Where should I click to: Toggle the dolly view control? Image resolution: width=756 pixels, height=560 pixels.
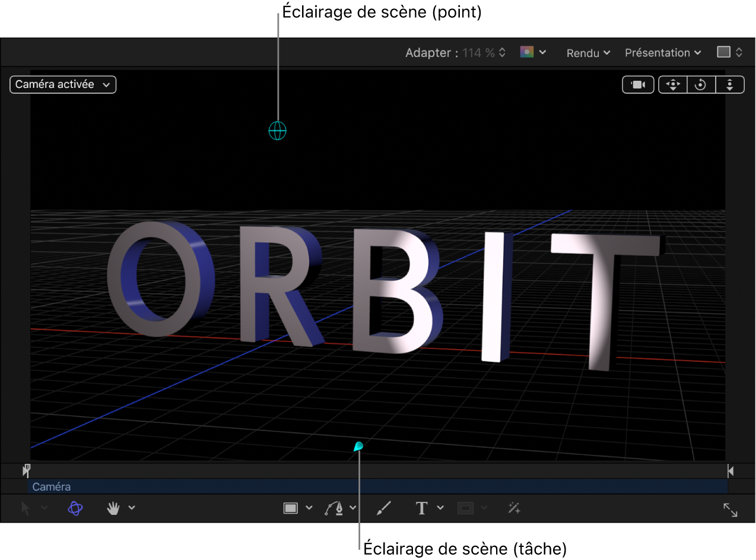tap(730, 84)
